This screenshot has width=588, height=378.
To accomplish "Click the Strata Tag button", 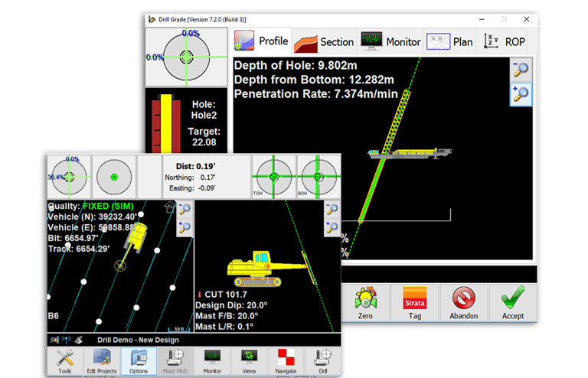I will (414, 303).
